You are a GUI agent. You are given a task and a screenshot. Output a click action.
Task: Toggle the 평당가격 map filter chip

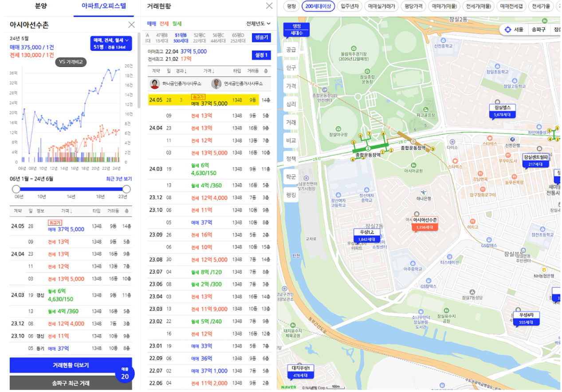[x=413, y=6]
